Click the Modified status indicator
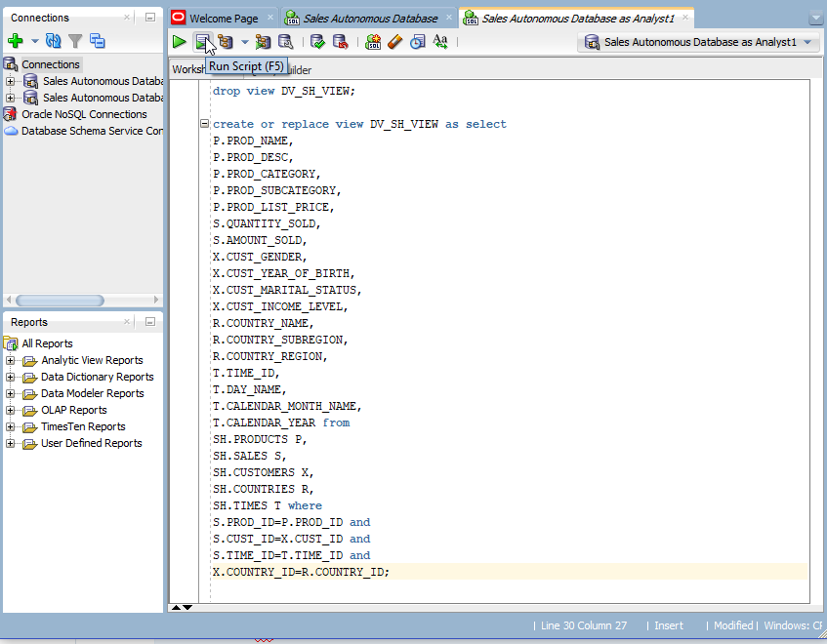Image resolution: width=827 pixels, height=644 pixels. click(x=732, y=625)
